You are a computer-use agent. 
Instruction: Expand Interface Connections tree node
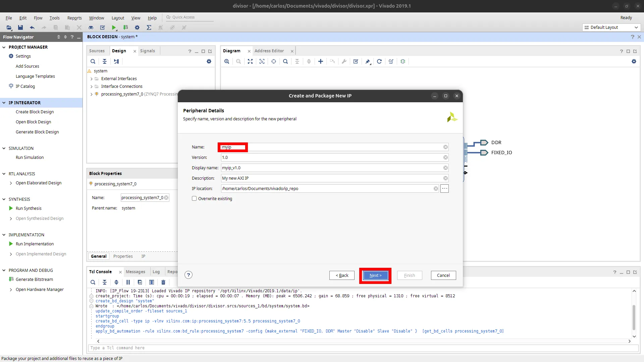(x=91, y=86)
